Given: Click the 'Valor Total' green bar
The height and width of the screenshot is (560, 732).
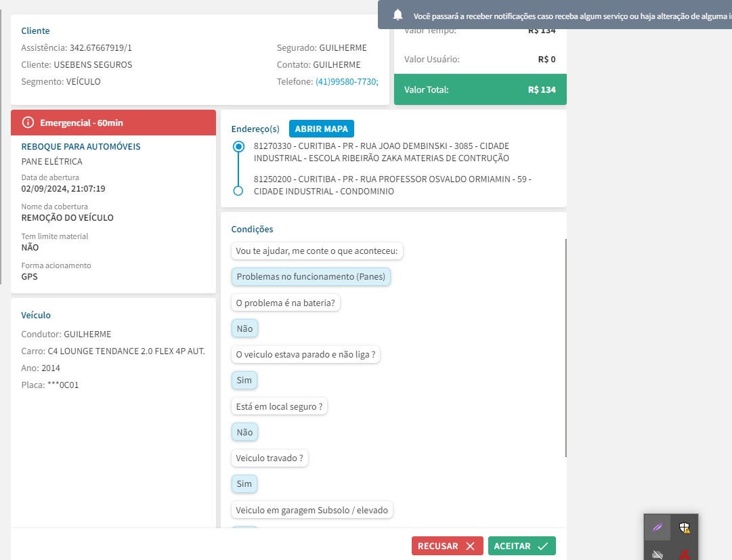Looking at the screenshot, I should click(x=479, y=89).
